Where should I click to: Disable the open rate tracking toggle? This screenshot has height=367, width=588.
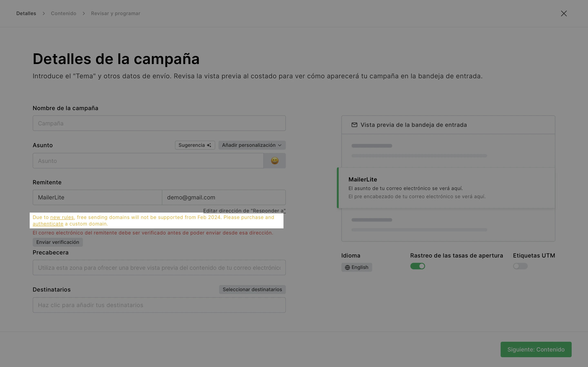tap(418, 266)
